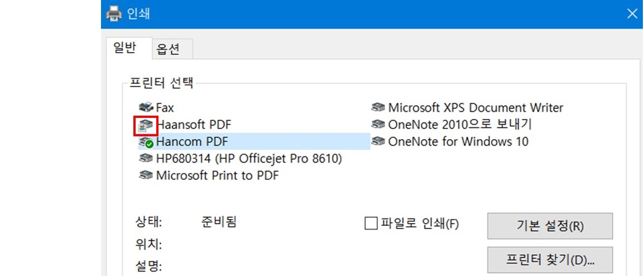Click the 프린터 선택 group label

pos(161,83)
